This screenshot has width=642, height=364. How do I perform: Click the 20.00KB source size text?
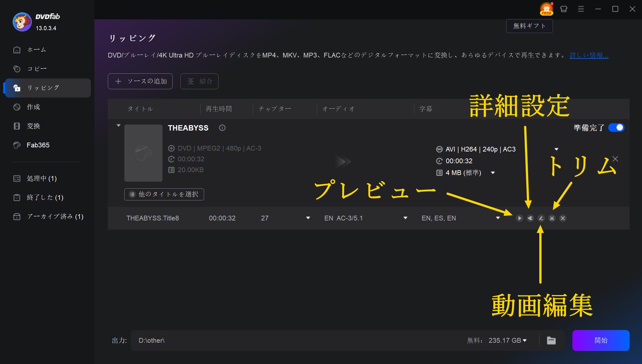coord(190,170)
